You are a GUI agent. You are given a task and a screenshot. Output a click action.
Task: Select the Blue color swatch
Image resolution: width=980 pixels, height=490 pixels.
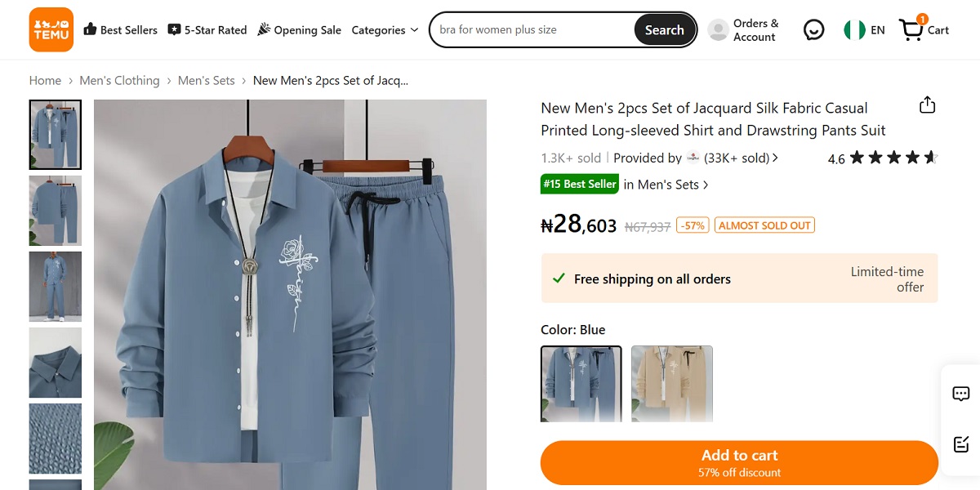581,384
